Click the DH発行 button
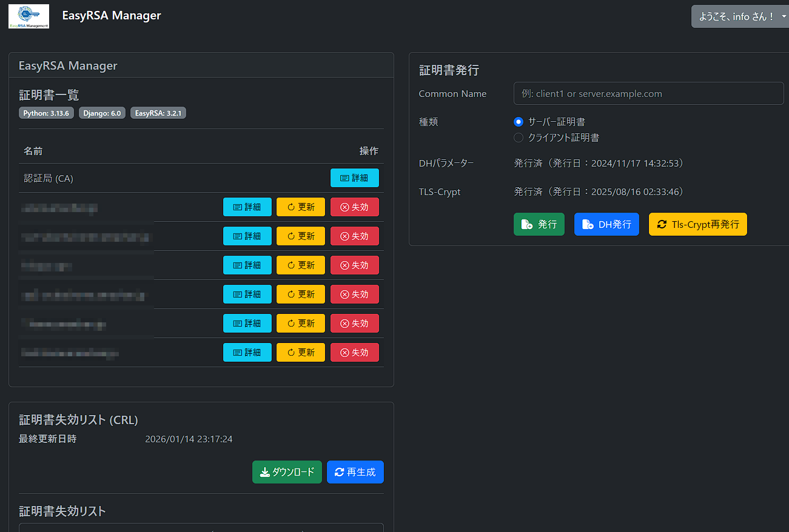 pyautogui.click(x=606, y=224)
